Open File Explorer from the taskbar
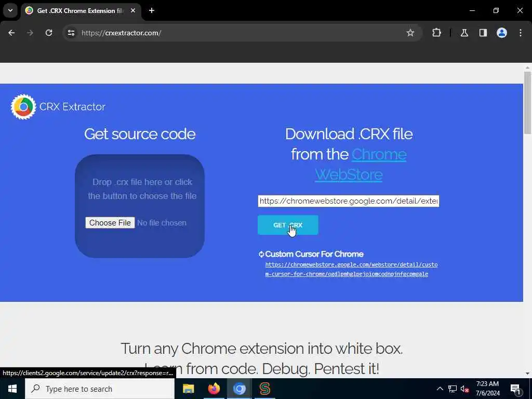This screenshot has width=532, height=399. coord(188,389)
